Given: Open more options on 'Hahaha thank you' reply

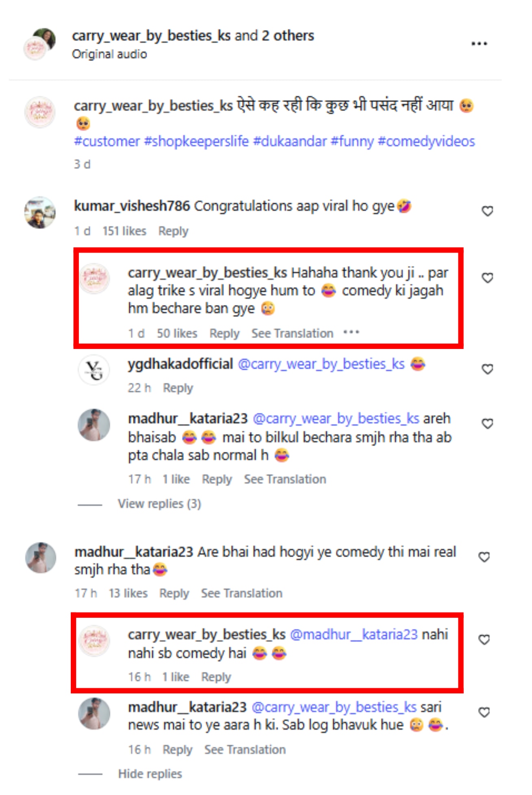Looking at the screenshot, I should tap(351, 333).
